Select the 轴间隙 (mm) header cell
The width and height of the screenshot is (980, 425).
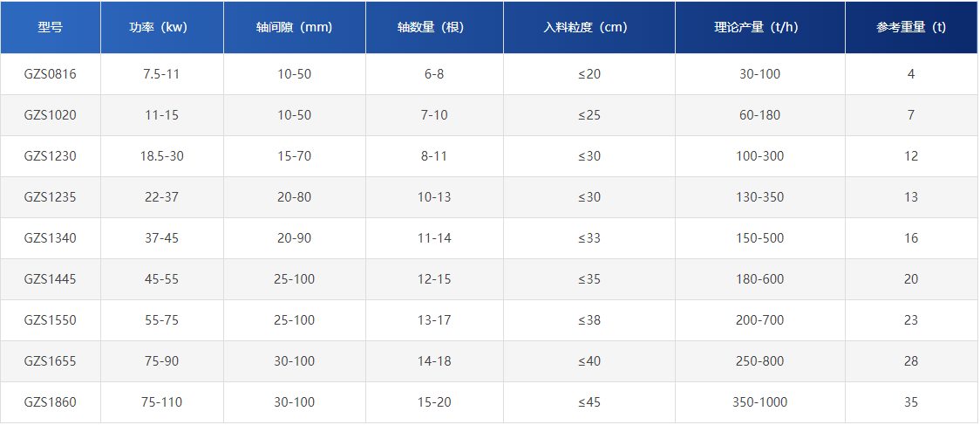(x=295, y=27)
